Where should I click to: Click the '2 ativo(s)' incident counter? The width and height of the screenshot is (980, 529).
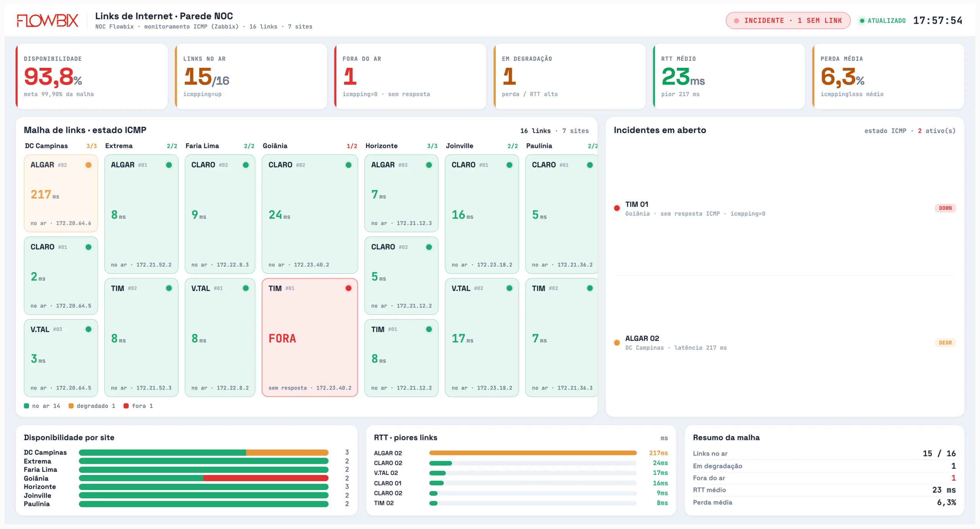pos(936,131)
